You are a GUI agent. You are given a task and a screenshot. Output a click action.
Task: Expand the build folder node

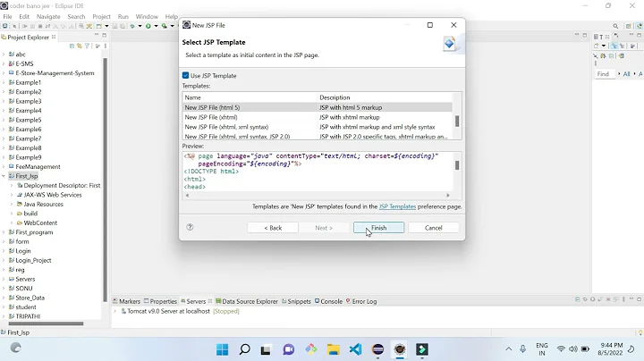[12, 214]
